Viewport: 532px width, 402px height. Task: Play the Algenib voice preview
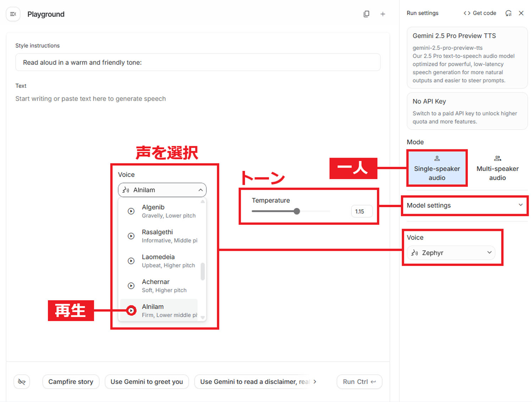(131, 211)
